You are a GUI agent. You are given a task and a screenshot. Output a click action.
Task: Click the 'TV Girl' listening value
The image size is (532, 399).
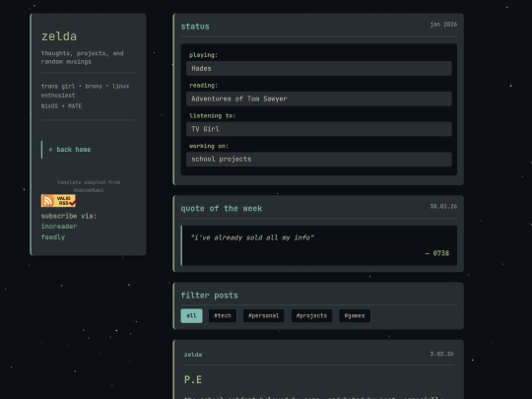coord(319,129)
